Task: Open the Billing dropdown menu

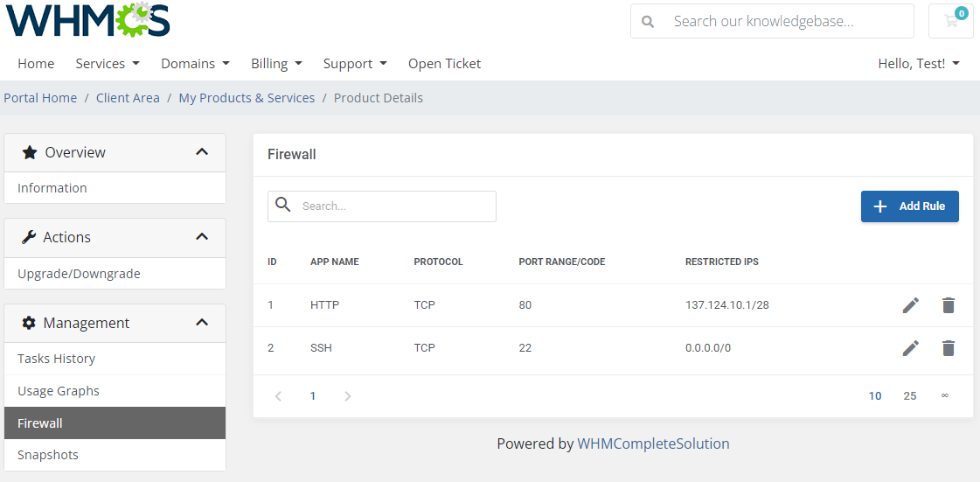Action: coord(277,63)
